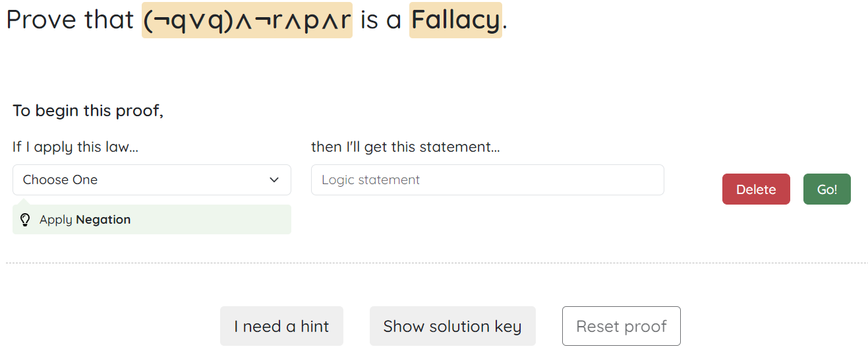This screenshot has height=361, width=868.
Task: Click the 'If I apply this law...' label
Action: tap(75, 147)
